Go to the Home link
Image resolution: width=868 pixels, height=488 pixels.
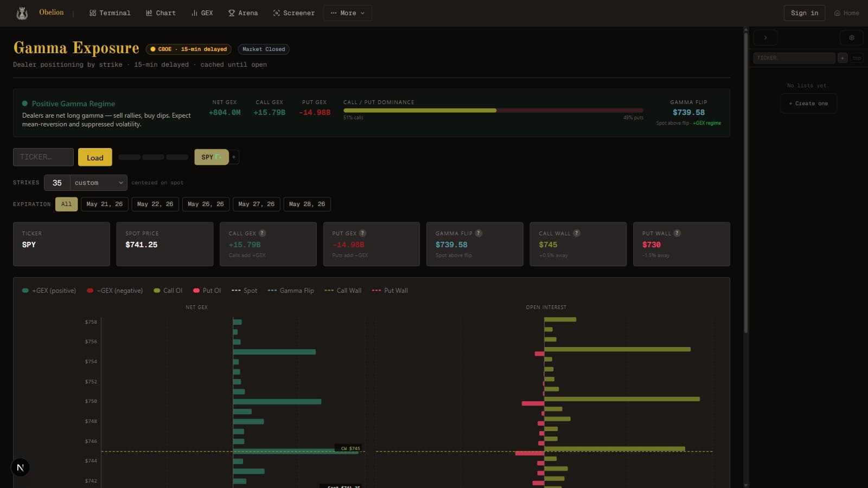[x=846, y=13]
